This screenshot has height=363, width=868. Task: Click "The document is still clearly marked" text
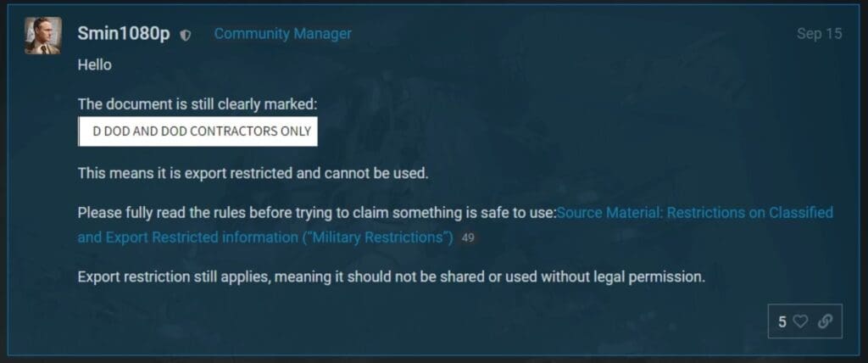198,104
